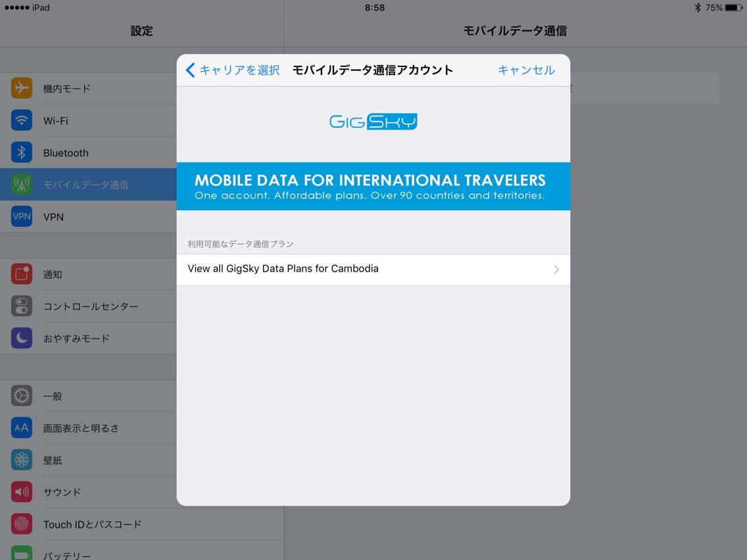Open 画面表示と明るさ settings

coord(88,428)
